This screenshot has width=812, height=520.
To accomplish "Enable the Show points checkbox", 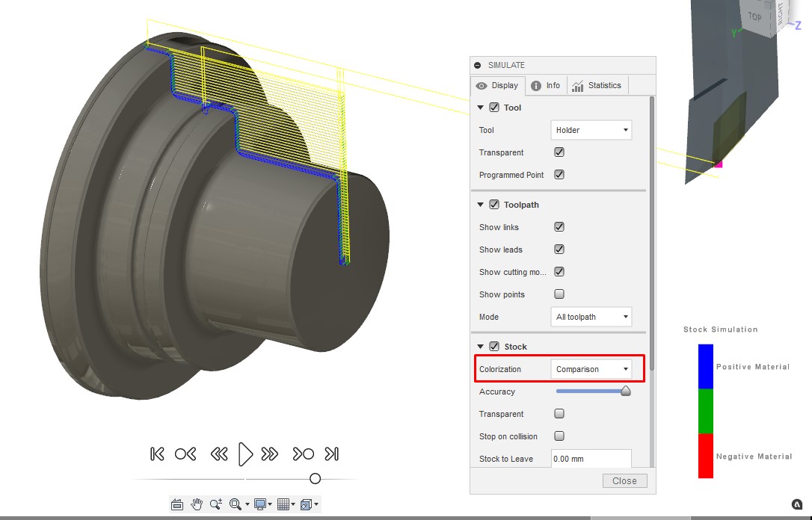I will [x=559, y=294].
